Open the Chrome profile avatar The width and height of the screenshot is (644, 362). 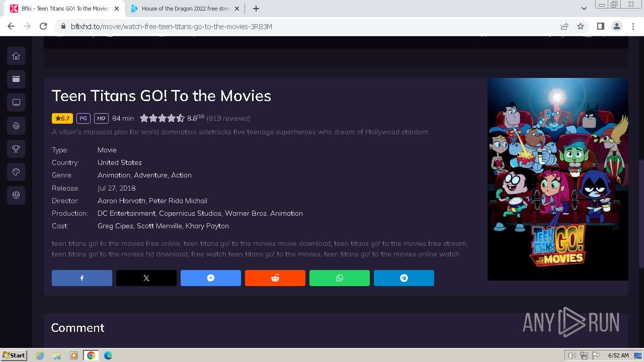[617, 26]
